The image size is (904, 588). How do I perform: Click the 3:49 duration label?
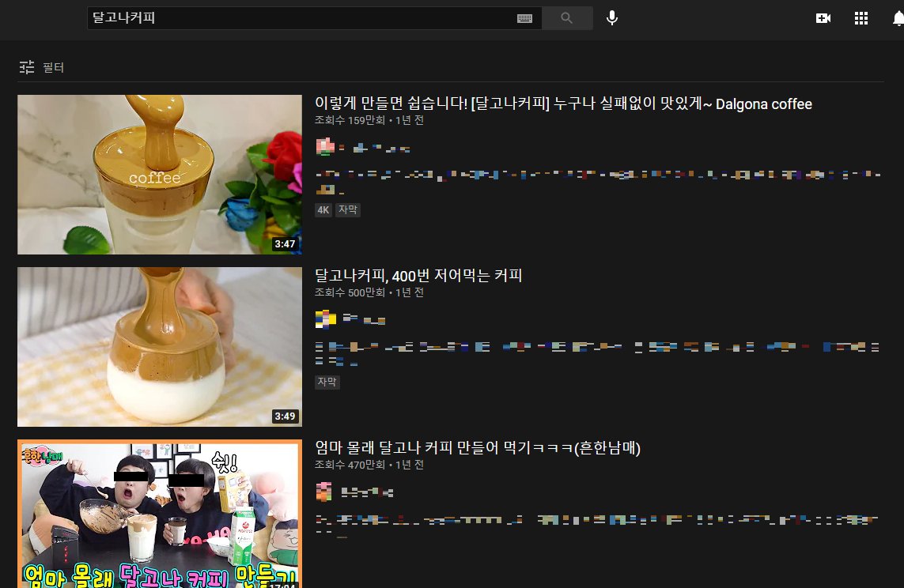pyautogui.click(x=285, y=416)
